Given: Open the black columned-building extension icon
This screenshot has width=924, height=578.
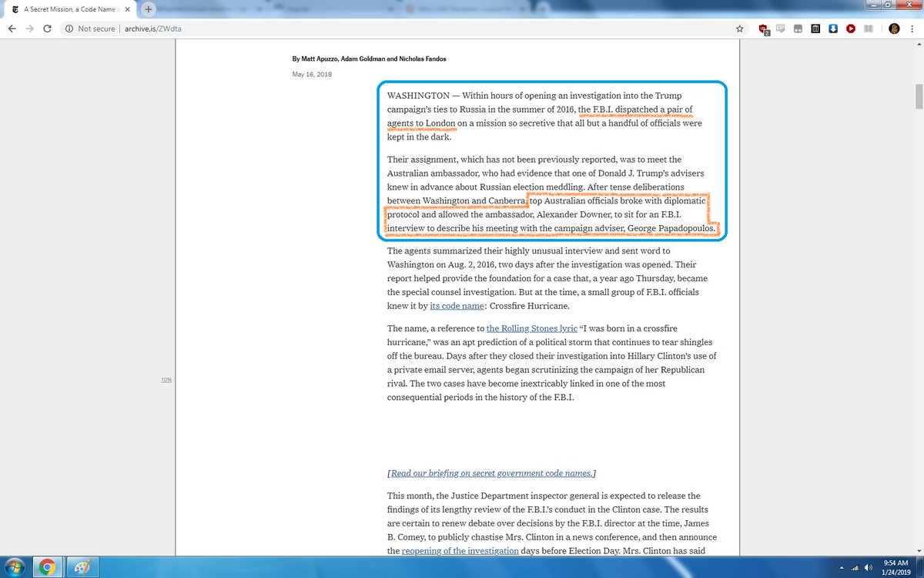Looking at the screenshot, I should click(815, 29).
